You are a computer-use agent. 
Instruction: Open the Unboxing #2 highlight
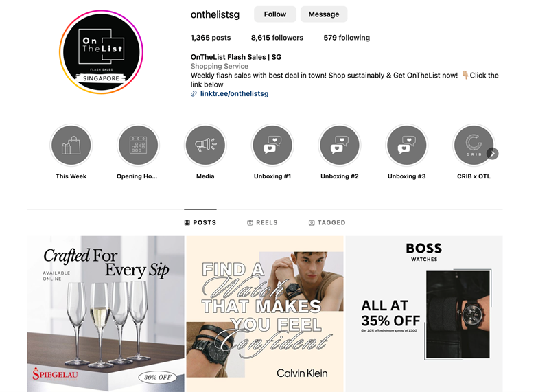340,146
